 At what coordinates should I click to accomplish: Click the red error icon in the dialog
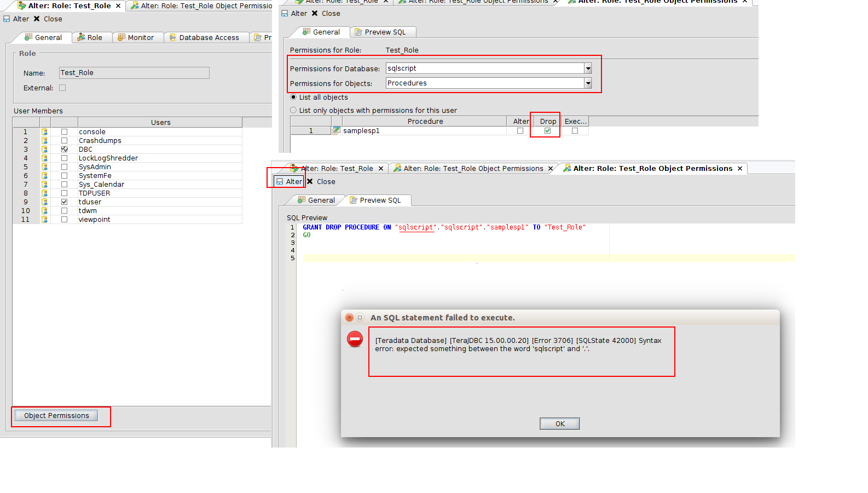coord(355,339)
